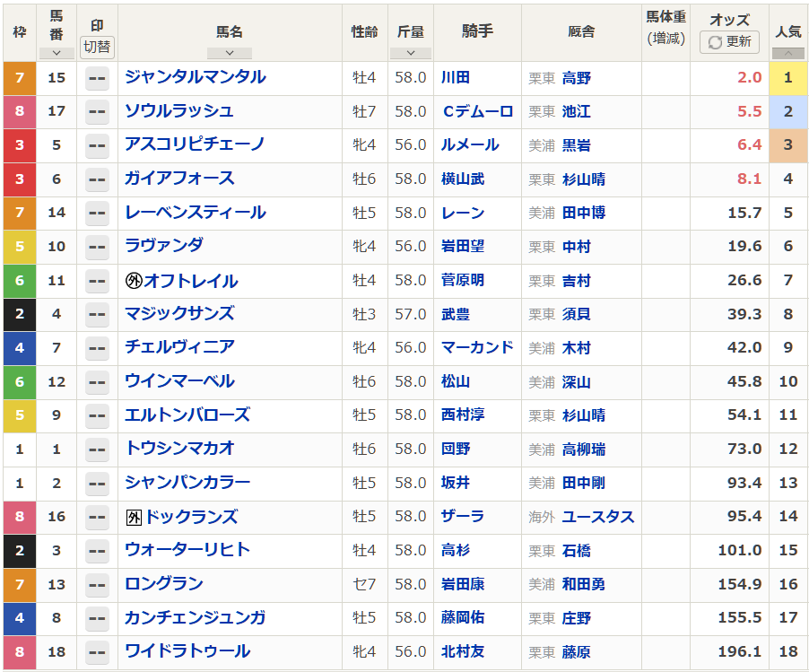Viewport: 809px width, 672px height.
Task: Click the orange frame 7 cell for ジャンタルマンタル
Action: click(19, 78)
